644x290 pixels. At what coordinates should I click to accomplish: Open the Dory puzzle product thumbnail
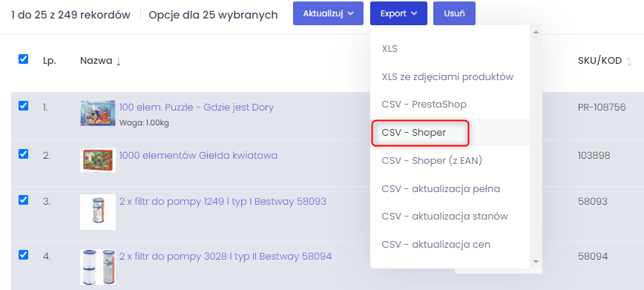(98, 113)
